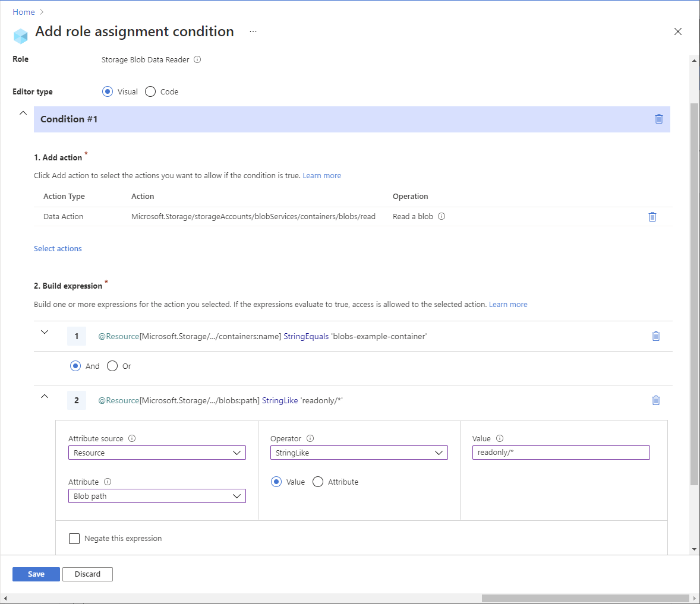Enable Negate this expression
The height and width of the screenshot is (604, 700).
click(74, 538)
